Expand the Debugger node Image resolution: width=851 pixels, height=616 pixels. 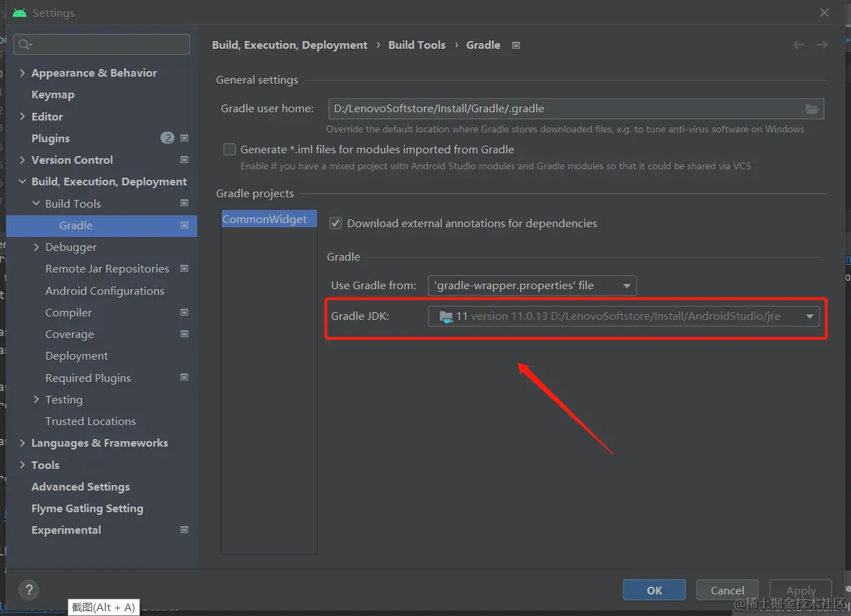tap(37, 247)
